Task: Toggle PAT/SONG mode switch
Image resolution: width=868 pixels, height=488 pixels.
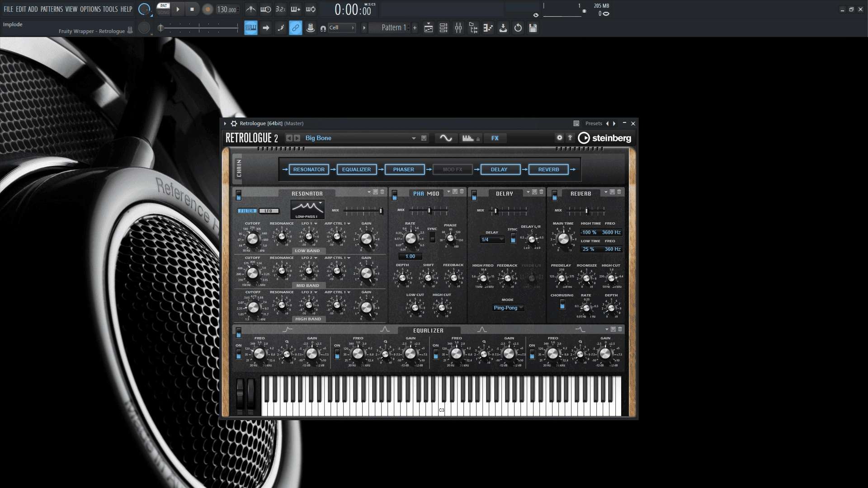Action: tap(164, 9)
